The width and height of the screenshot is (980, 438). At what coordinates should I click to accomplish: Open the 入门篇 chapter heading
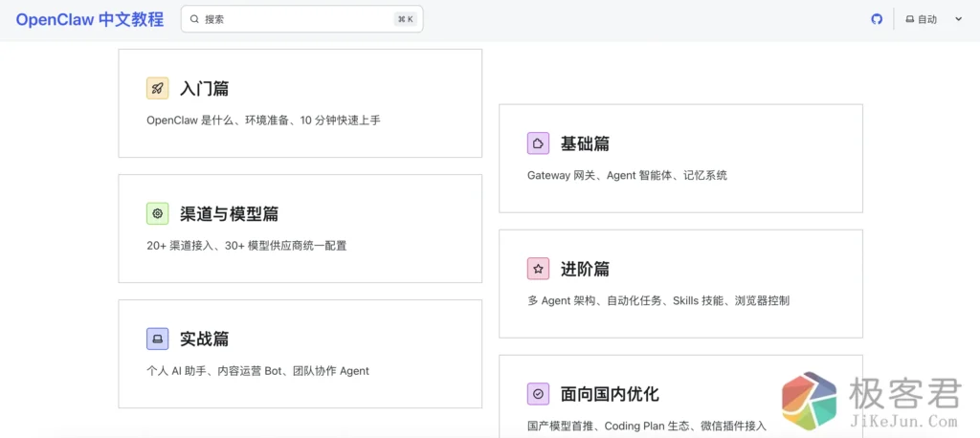coord(204,88)
